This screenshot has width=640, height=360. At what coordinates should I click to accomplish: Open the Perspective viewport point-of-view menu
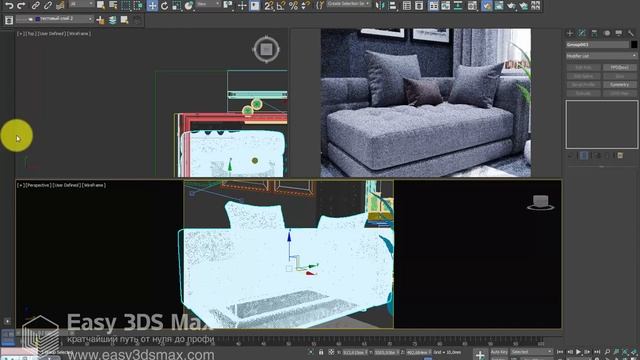pyautogui.click(x=38, y=185)
